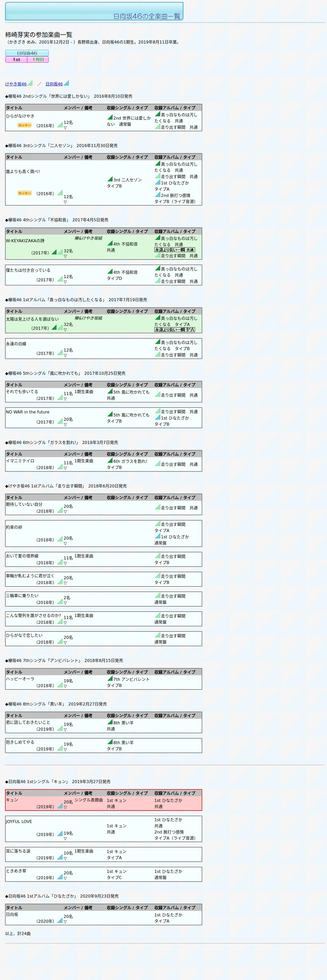Screen dimensions: 327x980
Task: Click the 走り出す瞬間 icon in おいで夏の境界線 row
Action: click(158, 555)
